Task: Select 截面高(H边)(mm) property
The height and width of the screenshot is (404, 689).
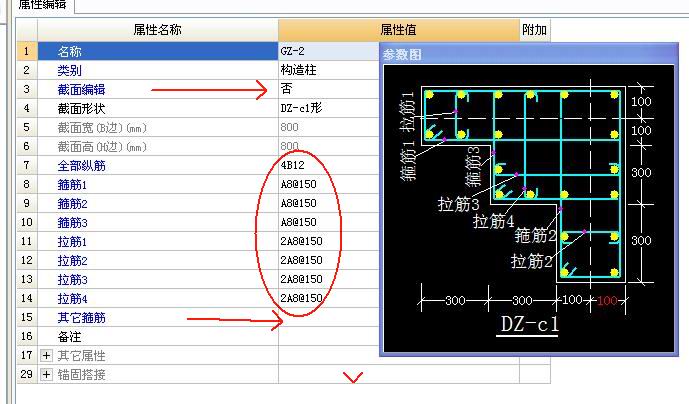Action: 102,147
